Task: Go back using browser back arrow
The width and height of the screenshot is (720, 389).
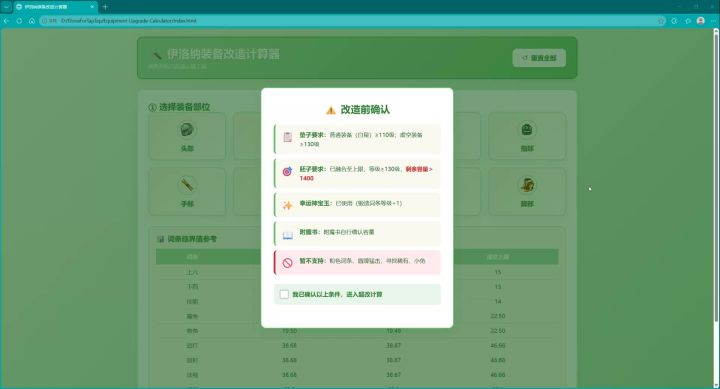Action: pyautogui.click(x=6, y=21)
